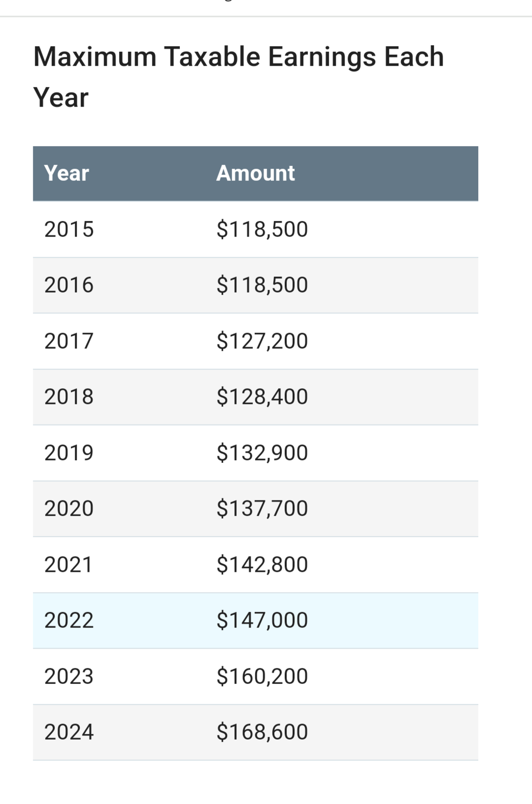The height and width of the screenshot is (804, 532).
Task: Click the 2020 year cell
Action: click(69, 509)
